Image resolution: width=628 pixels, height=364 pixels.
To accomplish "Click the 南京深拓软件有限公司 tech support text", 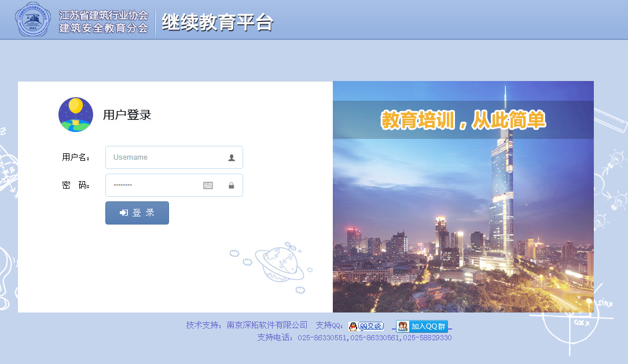I will pos(267,325).
